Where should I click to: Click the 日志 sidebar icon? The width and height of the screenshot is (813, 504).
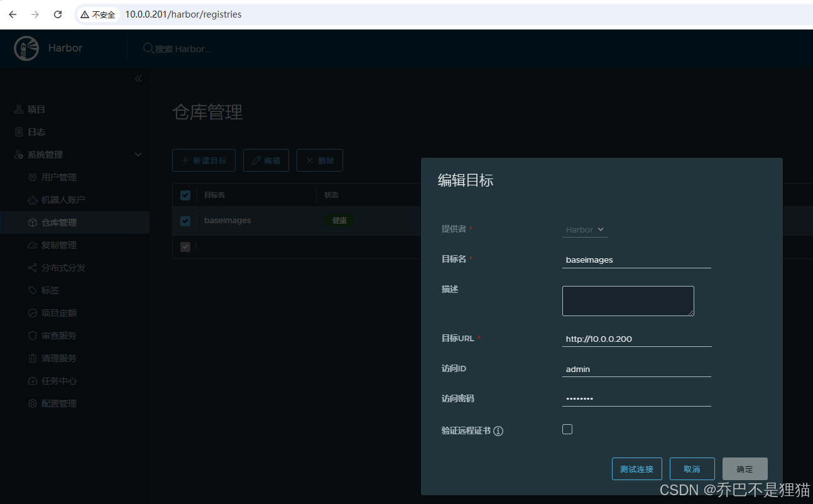point(19,132)
